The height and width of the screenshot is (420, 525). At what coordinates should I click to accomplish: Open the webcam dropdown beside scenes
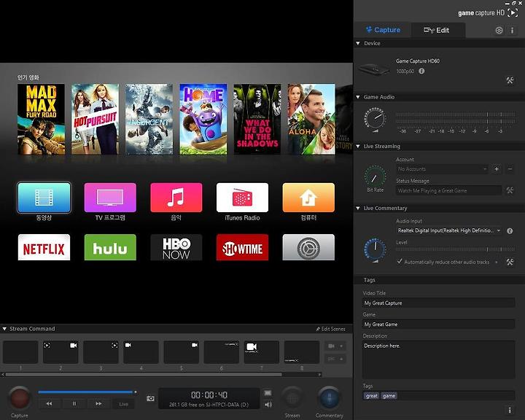(x=335, y=346)
